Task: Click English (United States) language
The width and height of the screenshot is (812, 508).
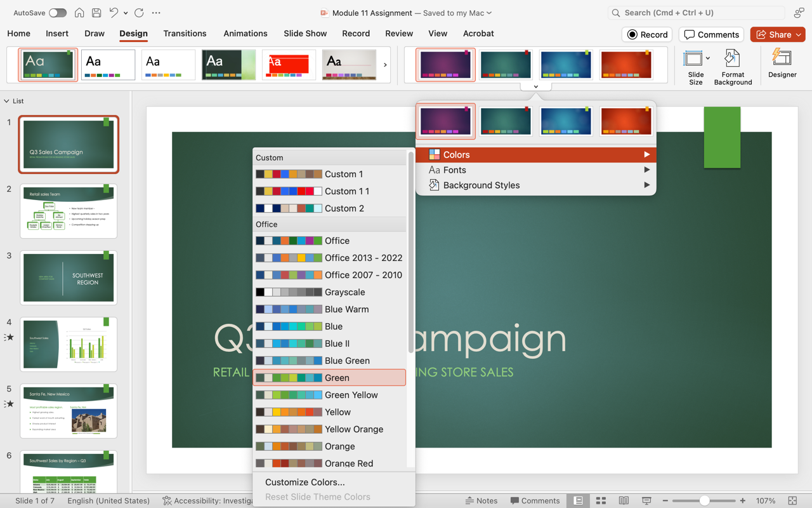Action: 108,500
